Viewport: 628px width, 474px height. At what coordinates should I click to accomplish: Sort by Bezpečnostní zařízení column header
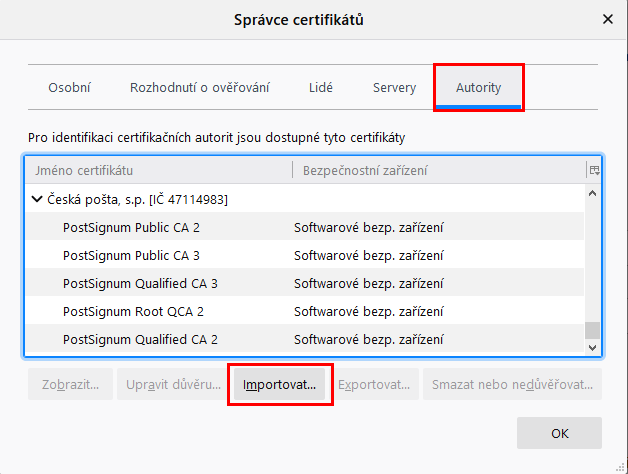click(x=438, y=170)
